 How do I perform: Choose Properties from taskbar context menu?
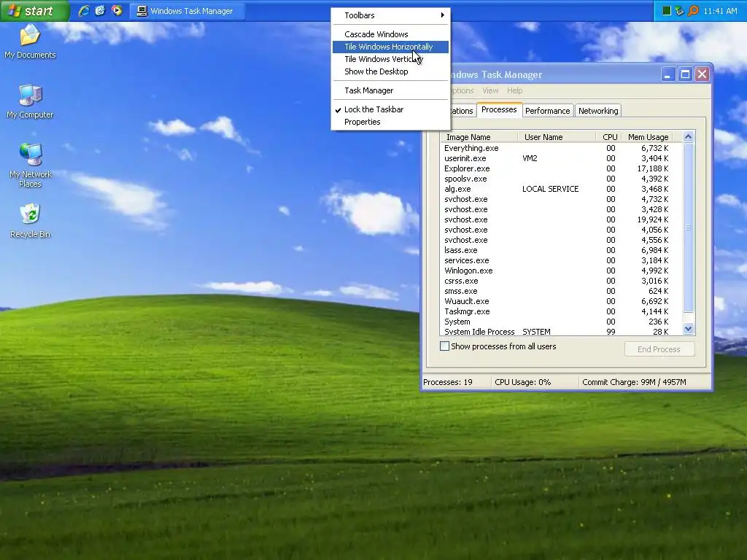pyautogui.click(x=390, y=122)
